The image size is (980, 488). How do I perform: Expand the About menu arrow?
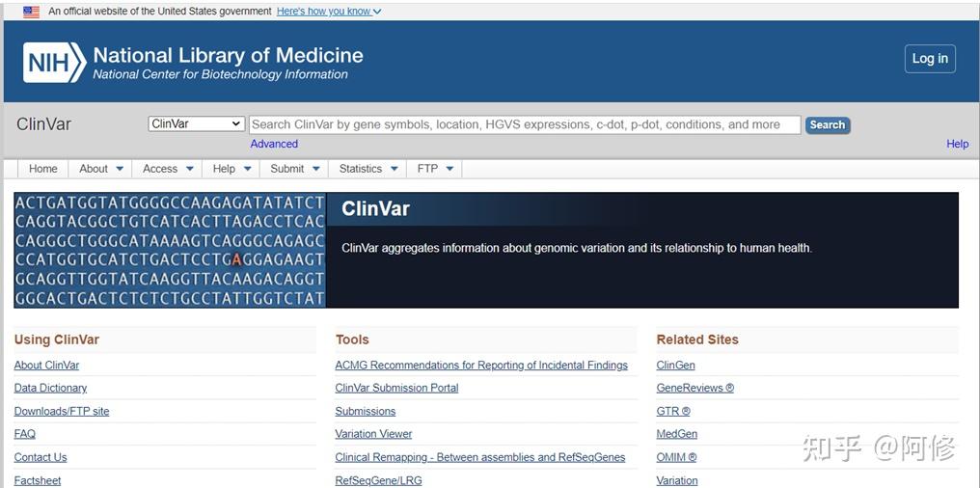tap(120, 169)
